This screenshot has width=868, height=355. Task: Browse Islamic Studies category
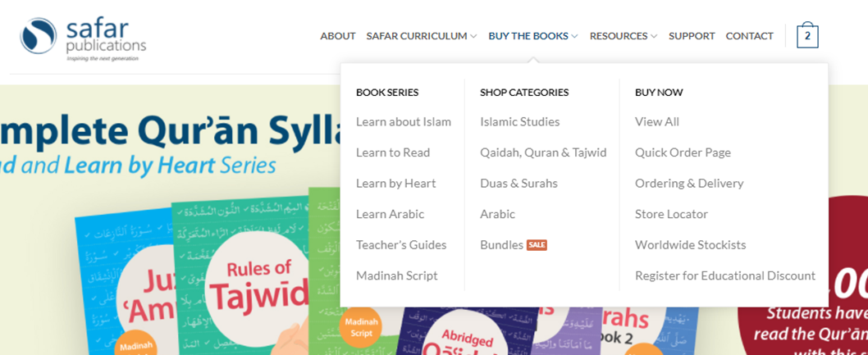point(520,121)
